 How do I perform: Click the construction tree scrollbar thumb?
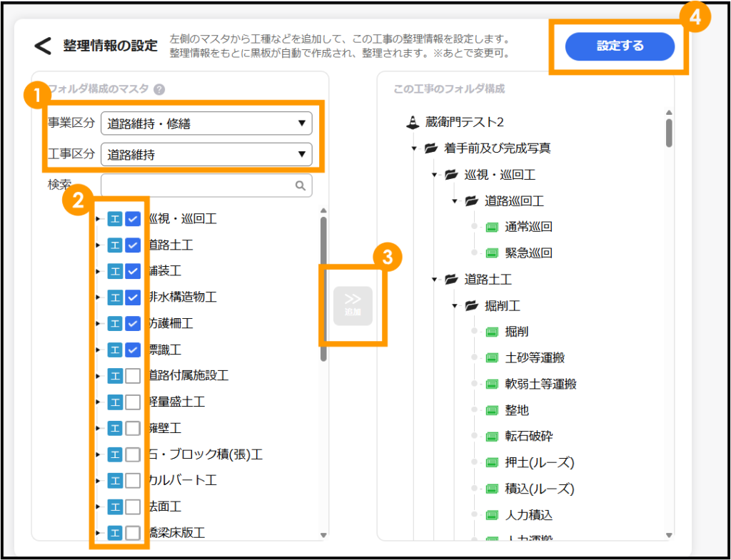click(x=669, y=133)
